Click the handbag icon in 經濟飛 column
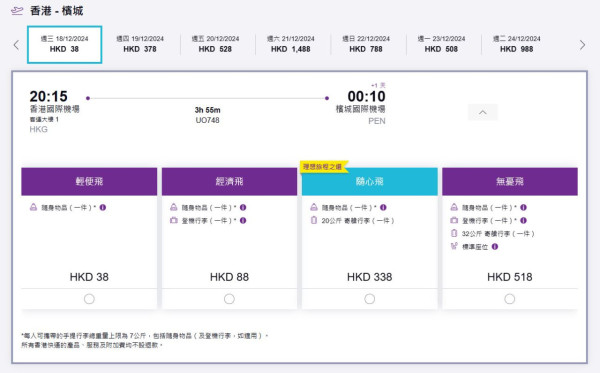Screen dimensions: 600x373 (174, 207)
